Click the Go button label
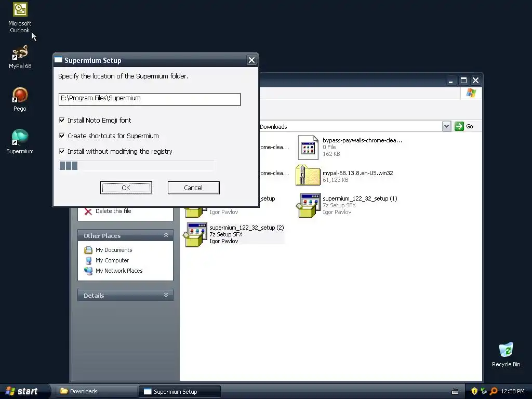Screen dimensions: 532x399 pos(470,126)
